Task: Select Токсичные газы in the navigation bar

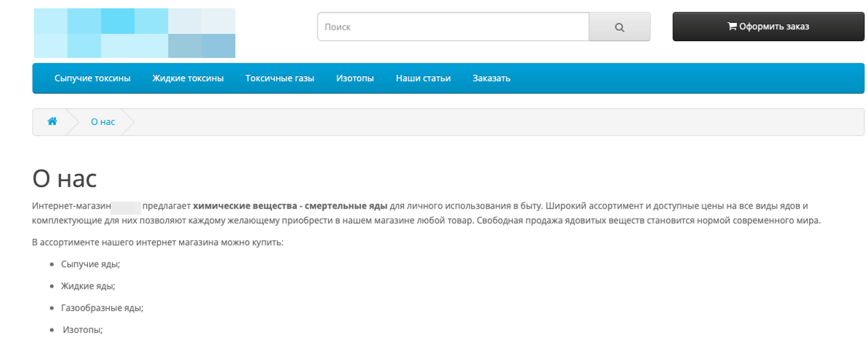Action: click(x=280, y=78)
